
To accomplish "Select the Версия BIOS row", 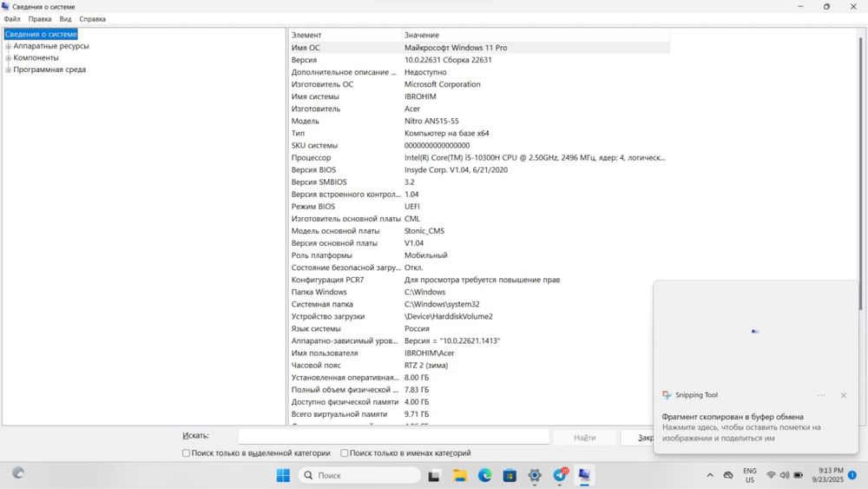I will [479, 170].
